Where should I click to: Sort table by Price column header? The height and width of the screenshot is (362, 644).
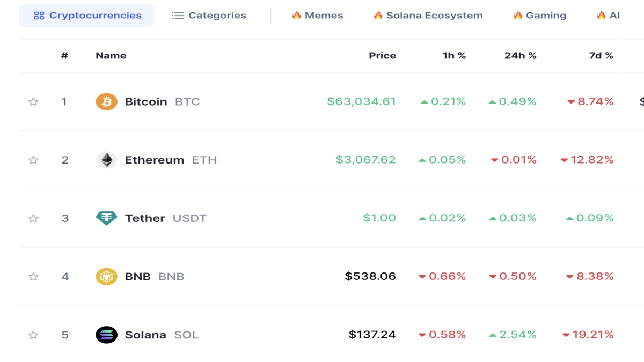pyautogui.click(x=382, y=55)
